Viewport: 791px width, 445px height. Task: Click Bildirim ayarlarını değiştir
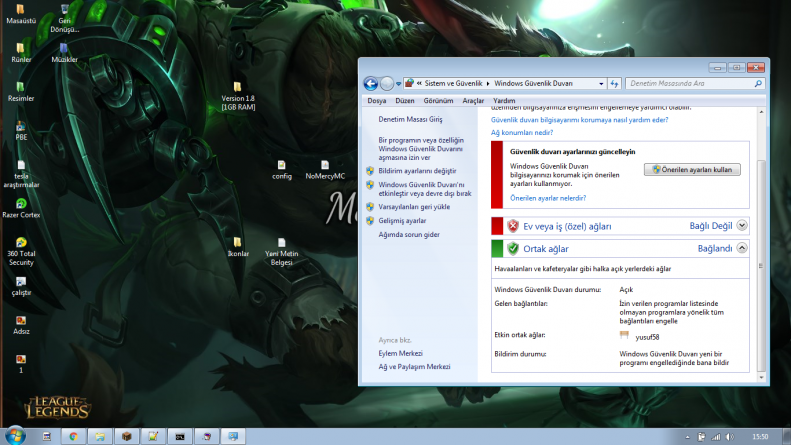pos(417,171)
